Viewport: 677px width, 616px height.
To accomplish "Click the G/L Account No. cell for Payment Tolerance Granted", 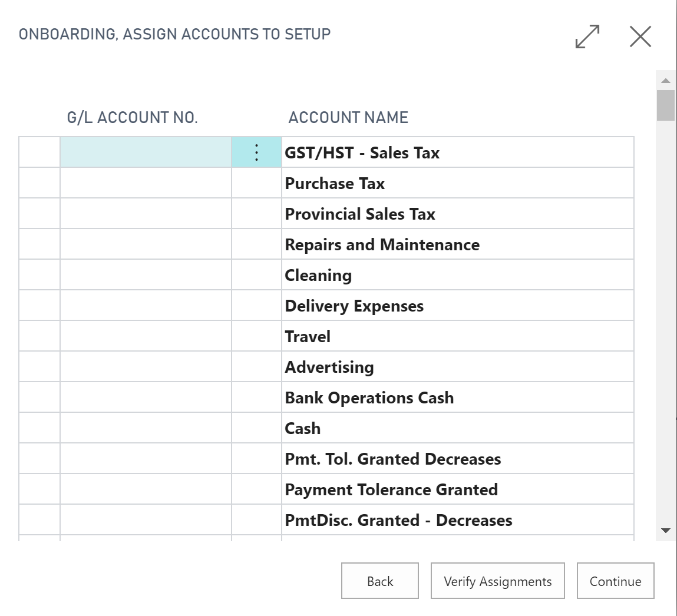I will coord(146,489).
